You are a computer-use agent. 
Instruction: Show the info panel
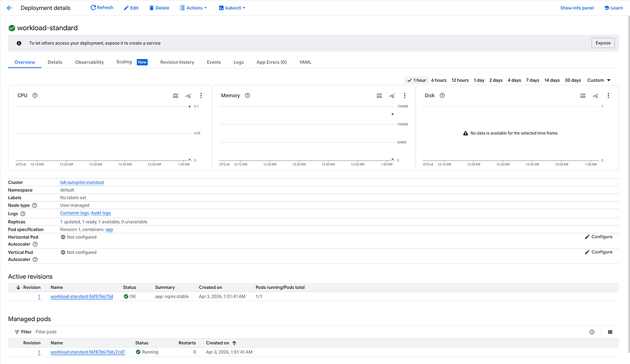576,8
